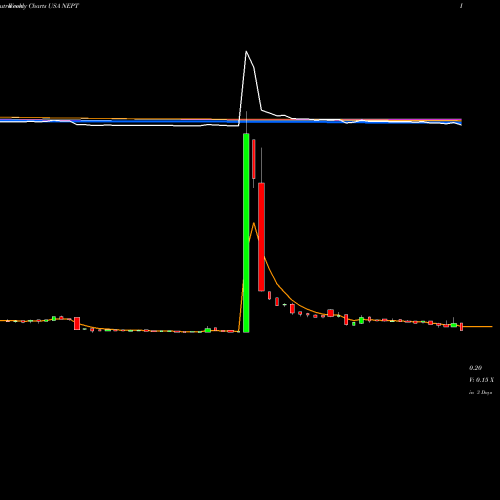Click the tall green candlestick
This screenshot has height=500, width=500.
246,233
